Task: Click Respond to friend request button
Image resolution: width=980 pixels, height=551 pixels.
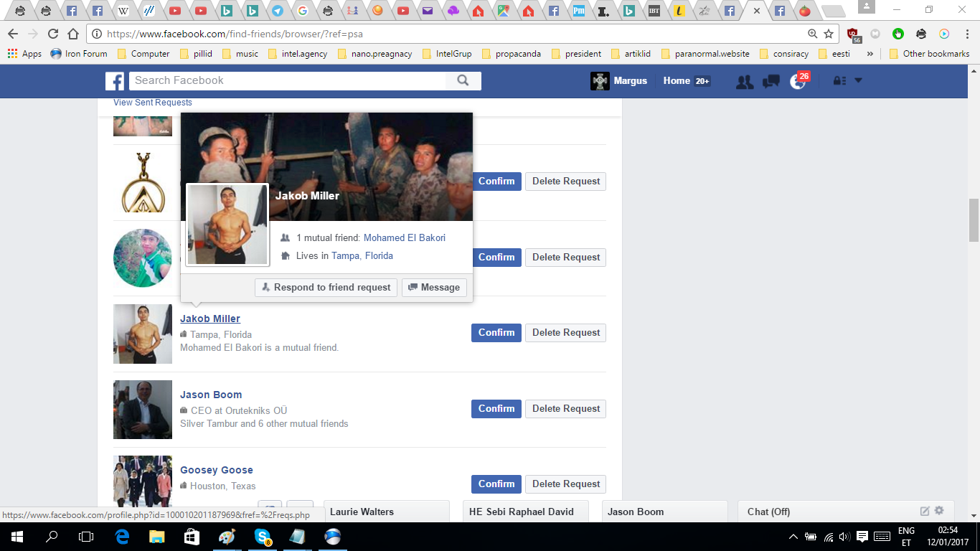Action: coord(326,288)
